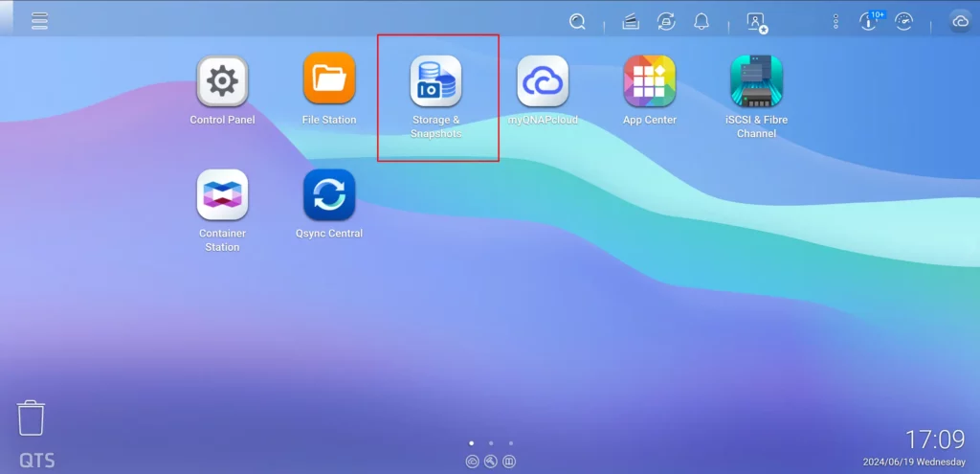The image size is (980, 474).
Task: Open the Recycle Bin trash icon
Action: [x=32, y=418]
